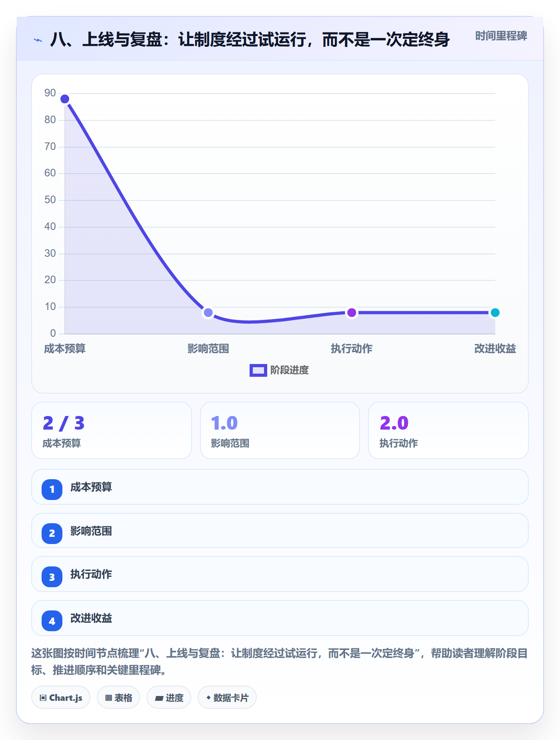Image resolution: width=560 pixels, height=740 pixels.
Task: Click step badge number 2
Action: click(52, 533)
